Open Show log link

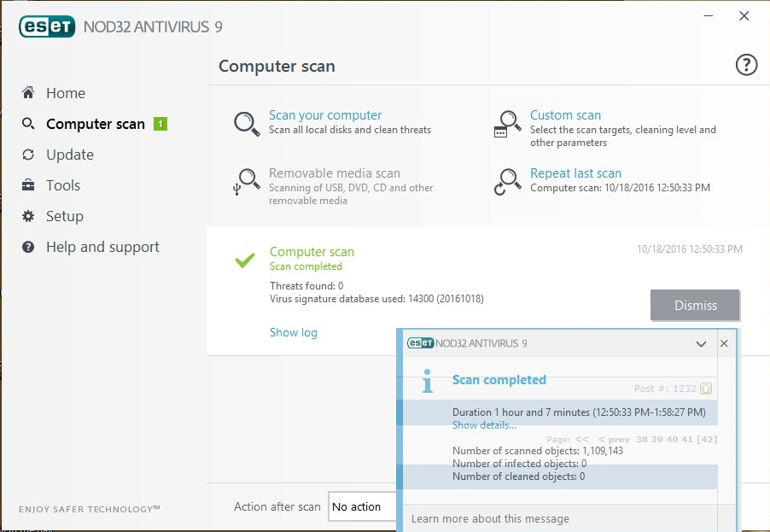(x=293, y=332)
